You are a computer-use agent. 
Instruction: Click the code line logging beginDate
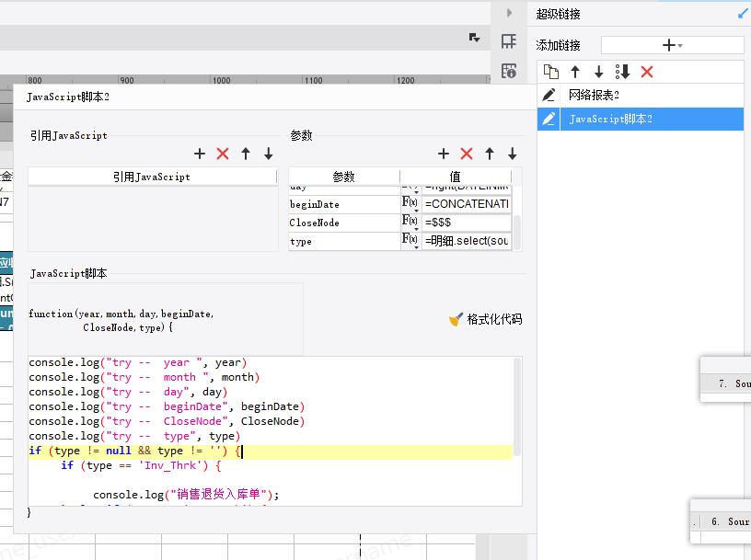(x=167, y=406)
